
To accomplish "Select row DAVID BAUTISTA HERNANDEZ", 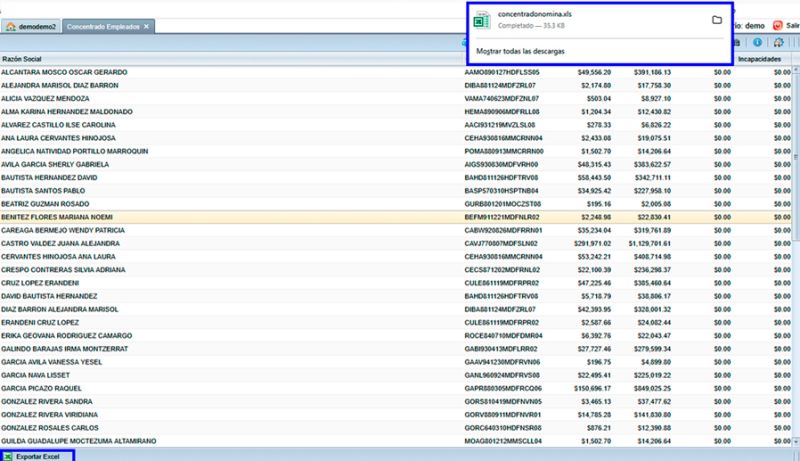I will [x=396, y=296].
